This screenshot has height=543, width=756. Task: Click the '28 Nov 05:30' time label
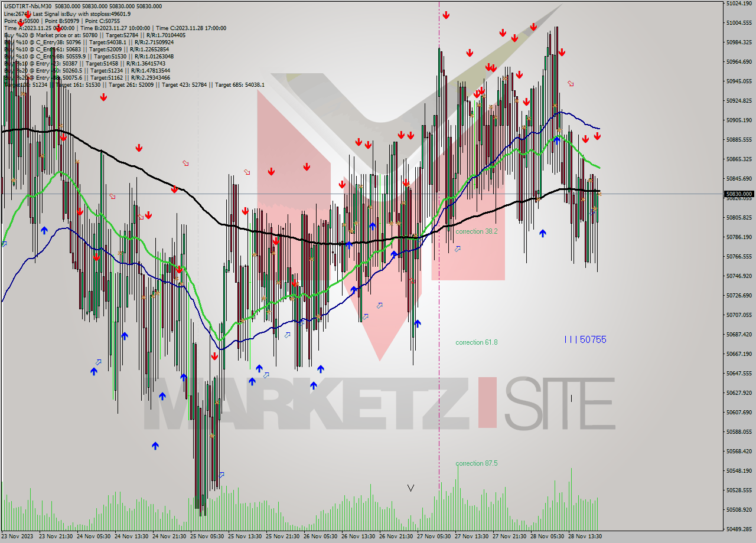click(x=548, y=537)
